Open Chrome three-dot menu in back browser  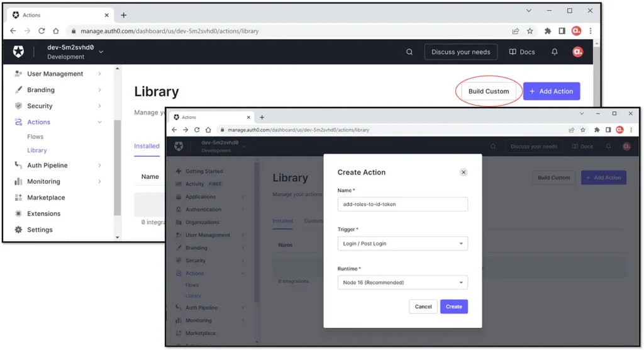(x=591, y=31)
